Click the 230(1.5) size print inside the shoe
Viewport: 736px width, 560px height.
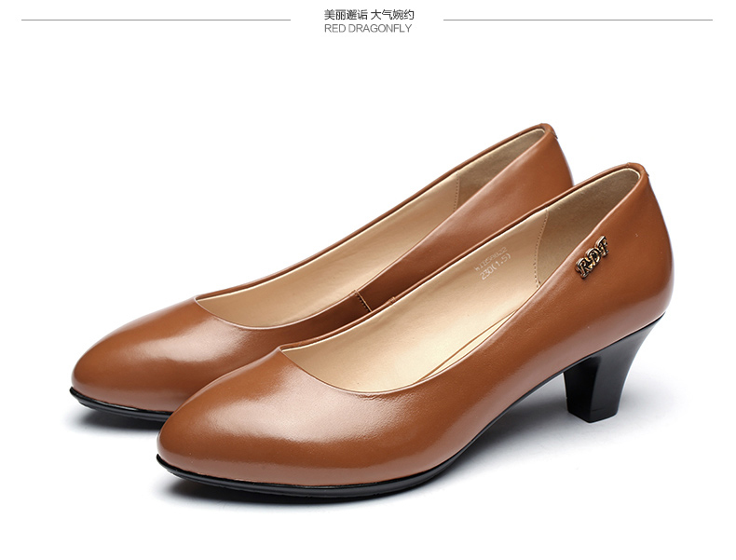point(497,266)
